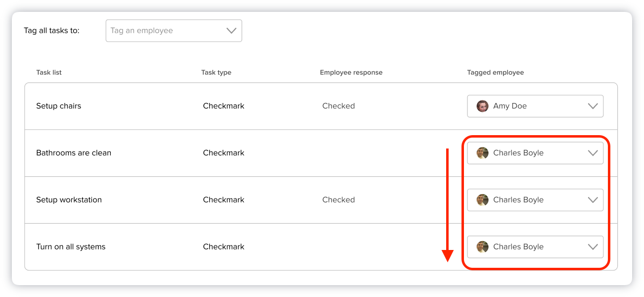Select the Setup chairs task
Image resolution: width=644 pixels, height=297 pixels.
(58, 106)
